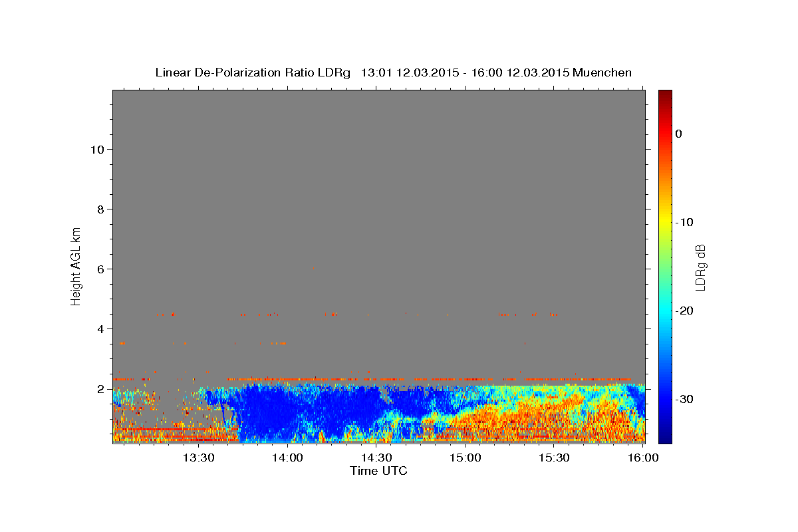Click the green section of the colorbar
The height and width of the screenshot is (532, 798).
point(664,266)
